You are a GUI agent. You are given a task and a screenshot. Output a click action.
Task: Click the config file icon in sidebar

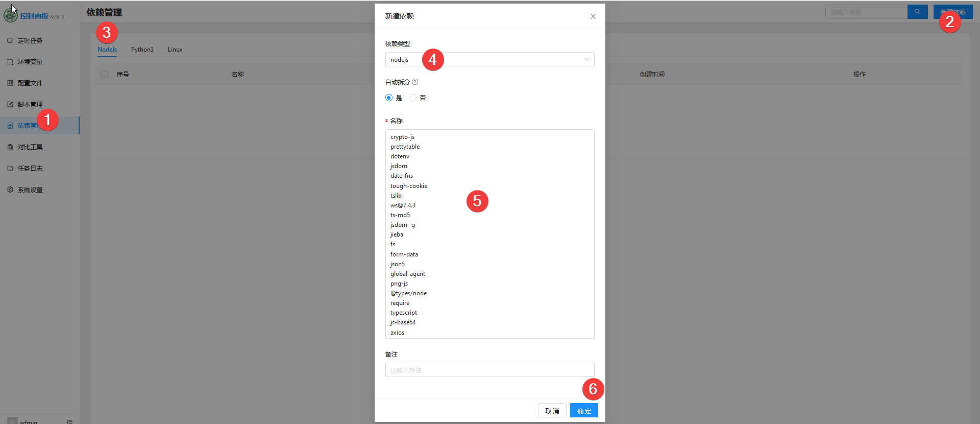[x=10, y=83]
